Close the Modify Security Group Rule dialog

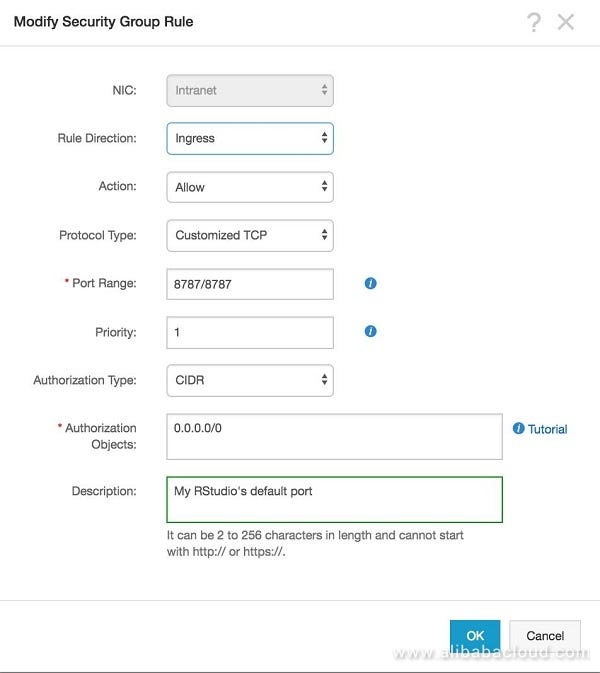pos(566,22)
